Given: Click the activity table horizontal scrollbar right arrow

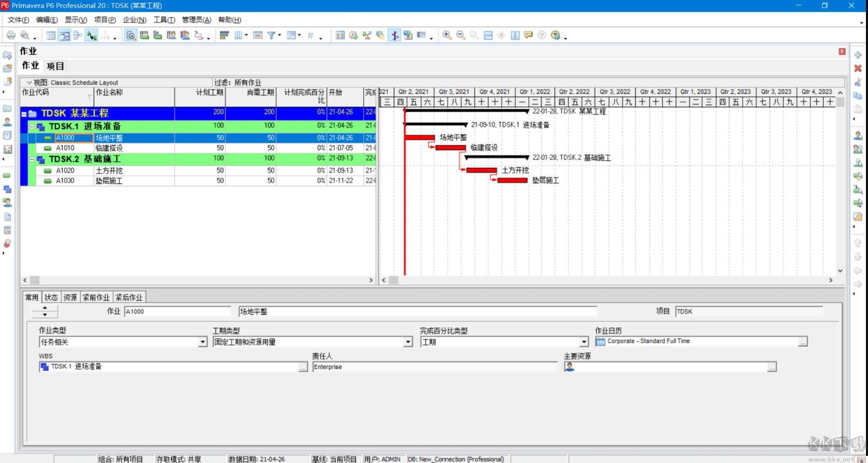Looking at the screenshot, I should click(371, 280).
